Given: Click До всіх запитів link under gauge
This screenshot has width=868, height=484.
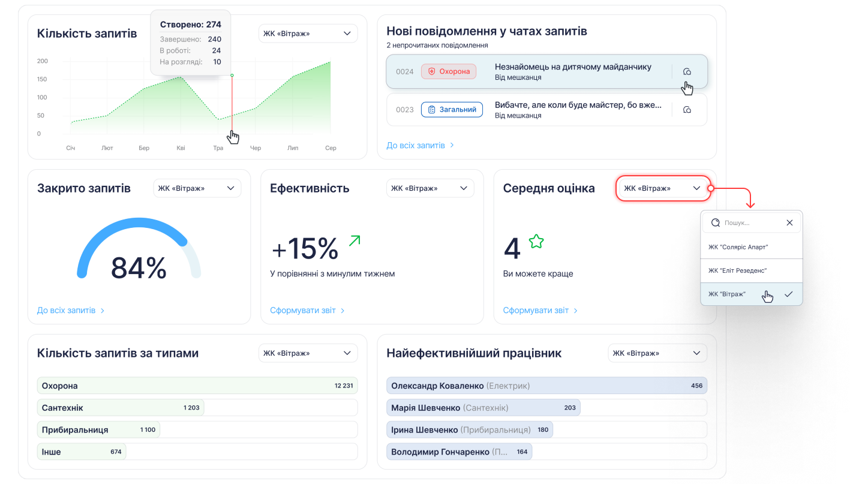Looking at the screenshot, I should 71,311.
